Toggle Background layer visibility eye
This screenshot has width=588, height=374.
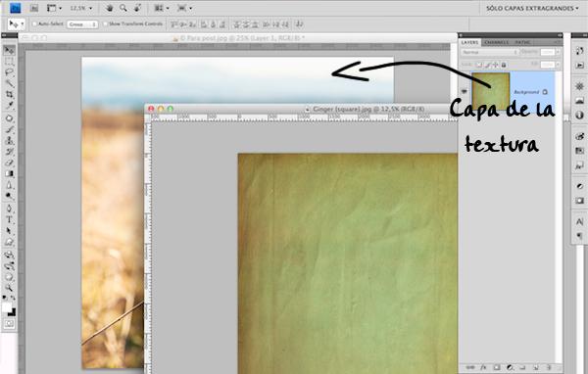click(465, 91)
